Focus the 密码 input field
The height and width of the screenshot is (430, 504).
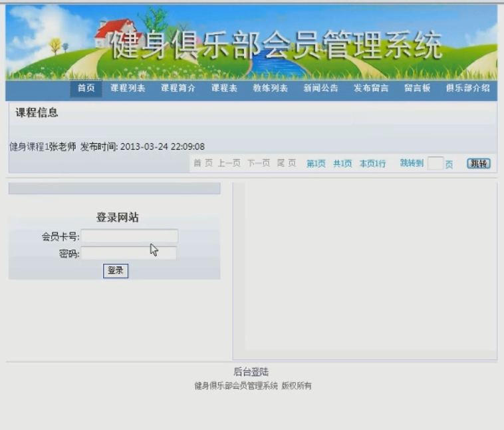pos(128,253)
